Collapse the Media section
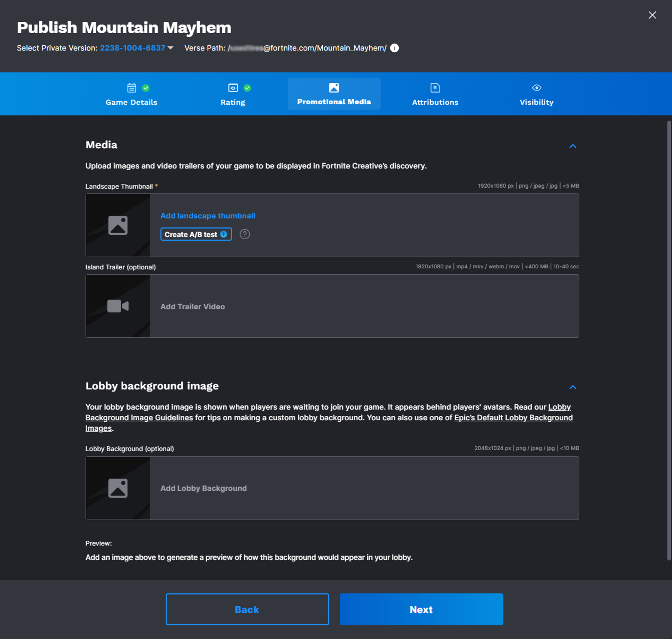Viewport: 672px width, 639px height. (573, 146)
